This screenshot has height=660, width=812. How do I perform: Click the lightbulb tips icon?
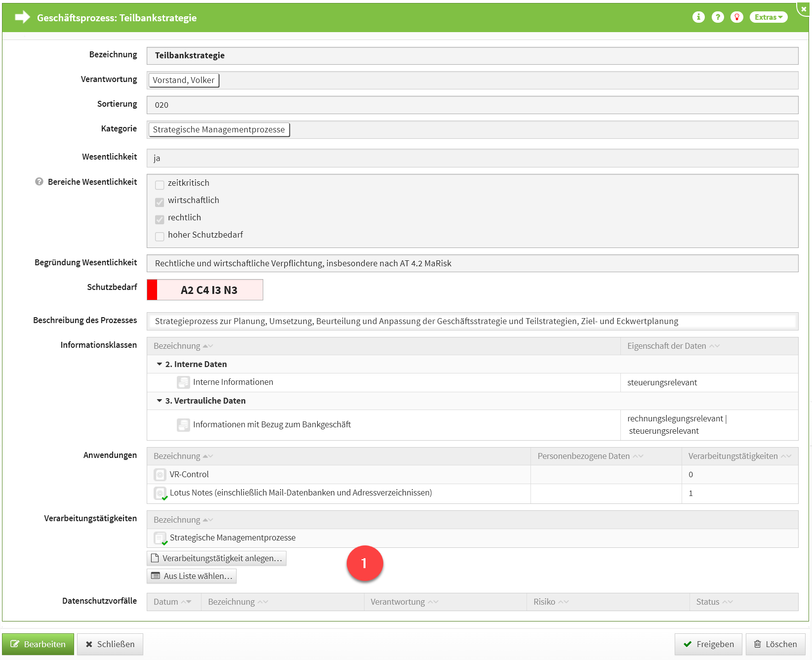(737, 17)
